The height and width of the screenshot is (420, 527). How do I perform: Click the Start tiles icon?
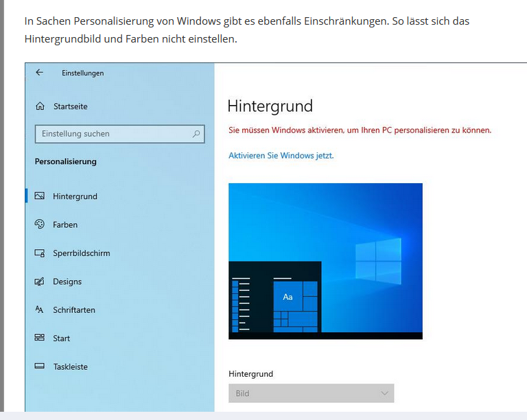[40, 338]
